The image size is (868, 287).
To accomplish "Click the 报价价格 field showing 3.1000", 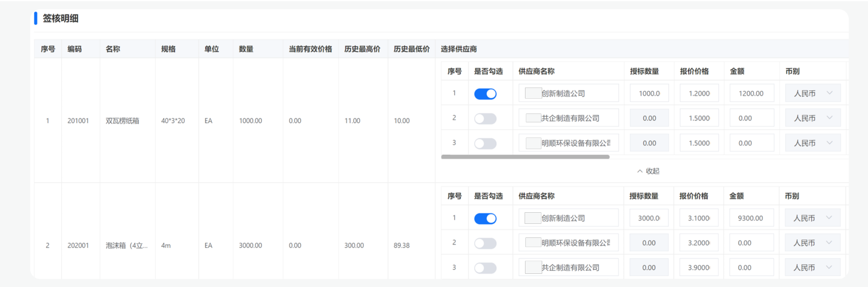I will (698, 218).
